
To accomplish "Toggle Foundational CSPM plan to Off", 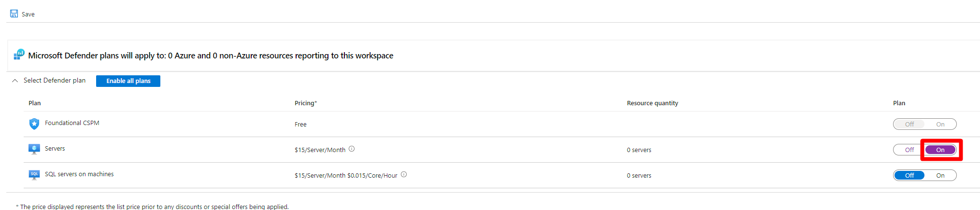I will (909, 124).
